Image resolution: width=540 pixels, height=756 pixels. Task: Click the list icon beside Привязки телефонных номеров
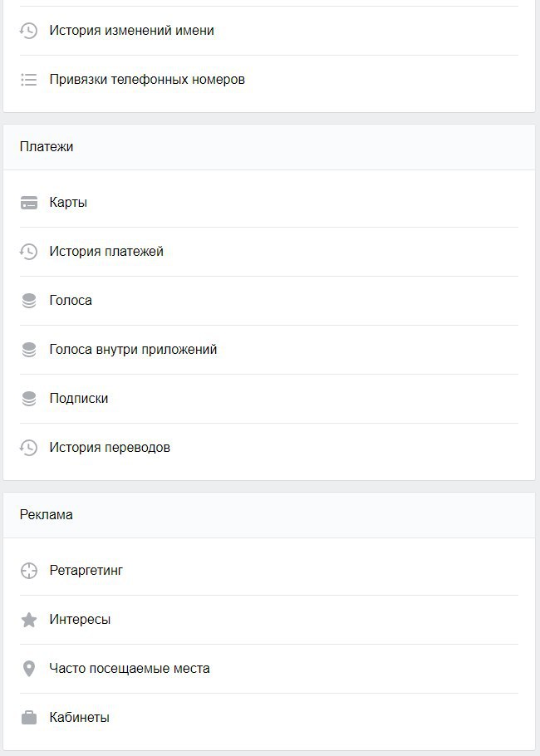click(29, 80)
